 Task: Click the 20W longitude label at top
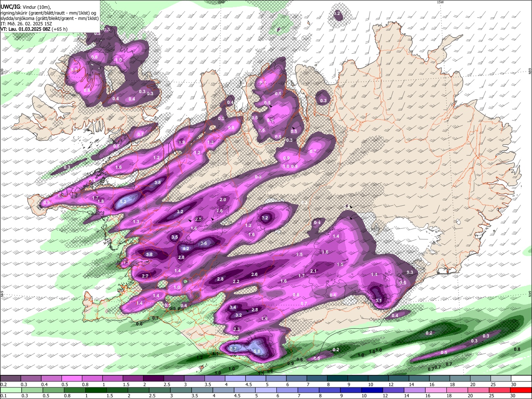pos(221,2)
